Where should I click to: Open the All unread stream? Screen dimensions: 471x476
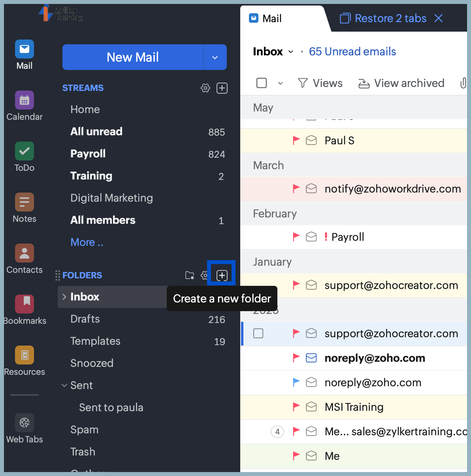click(96, 132)
